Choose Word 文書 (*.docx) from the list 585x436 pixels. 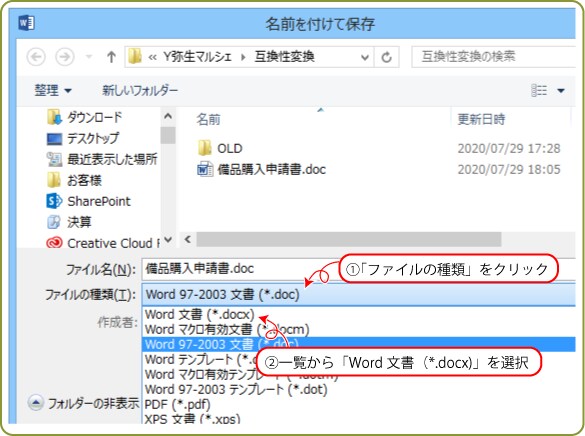coord(200,314)
